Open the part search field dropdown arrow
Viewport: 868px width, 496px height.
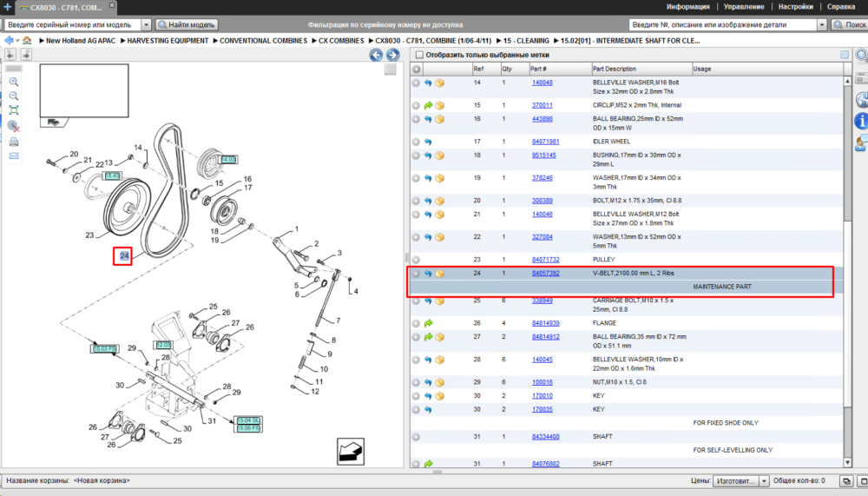pyautogui.click(x=821, y=25)
